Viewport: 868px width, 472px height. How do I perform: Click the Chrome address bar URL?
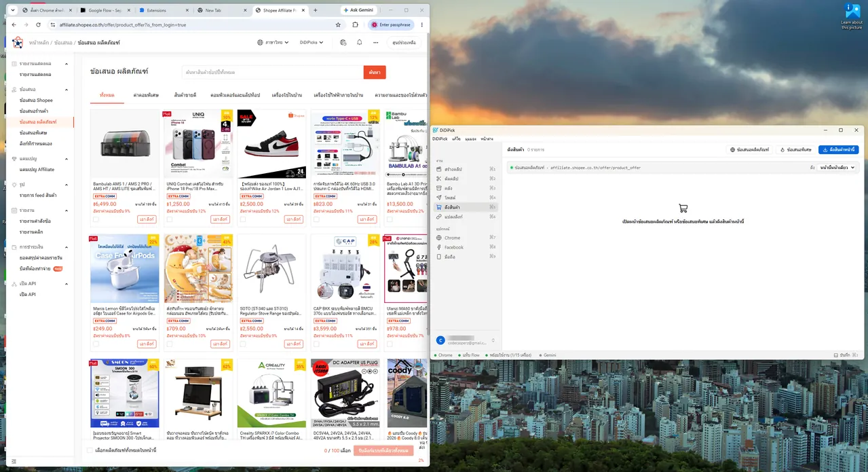[x=123, y=24]
